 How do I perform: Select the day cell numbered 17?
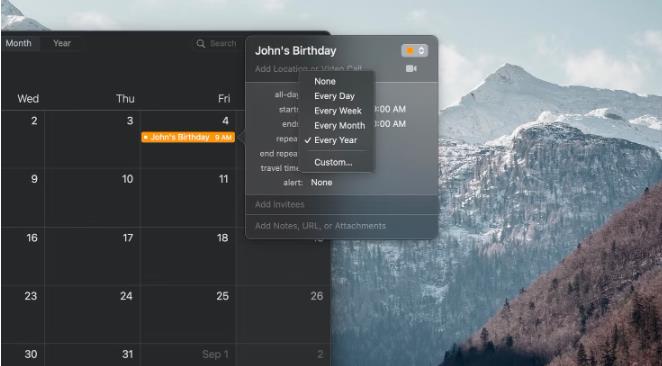[x=92, y=256]
